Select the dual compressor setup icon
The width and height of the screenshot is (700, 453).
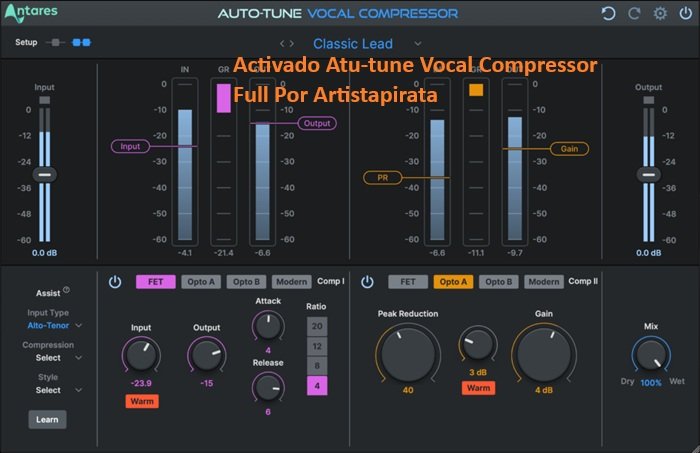82,42
